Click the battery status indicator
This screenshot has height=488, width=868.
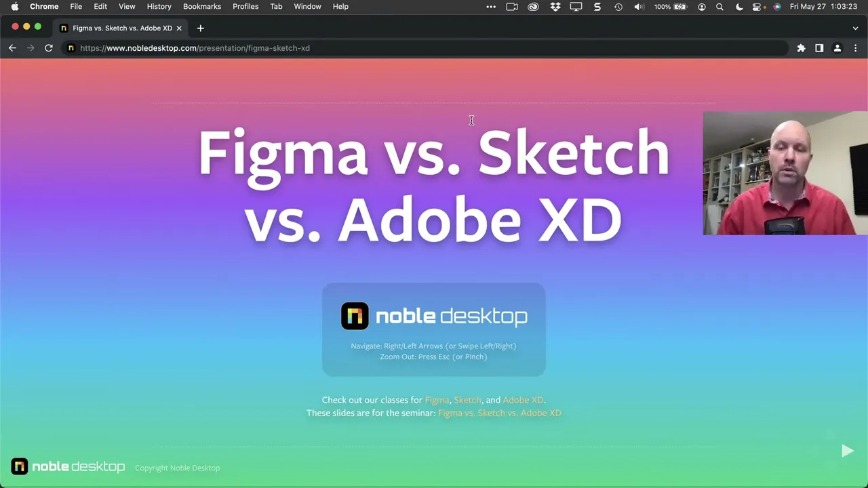click(672, 7)
